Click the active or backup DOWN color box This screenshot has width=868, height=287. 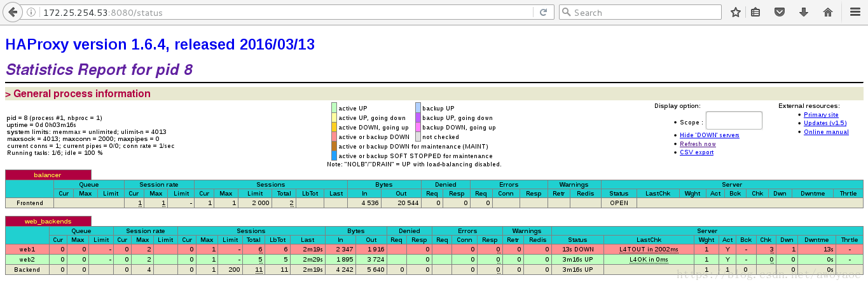[334, 137]
